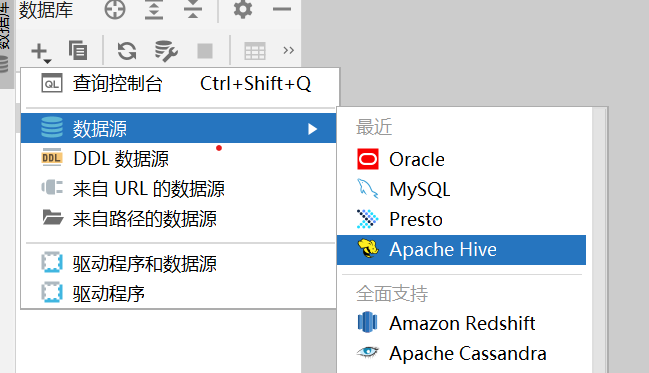This screenshot has width=649, height=373.
Task: Expand the 数据源 submenu arrow
Action: click(x=312, y=129)
